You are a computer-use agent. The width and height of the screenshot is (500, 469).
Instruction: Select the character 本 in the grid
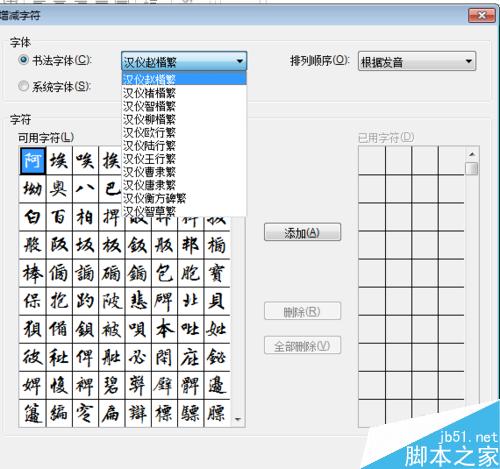[164, 329]
